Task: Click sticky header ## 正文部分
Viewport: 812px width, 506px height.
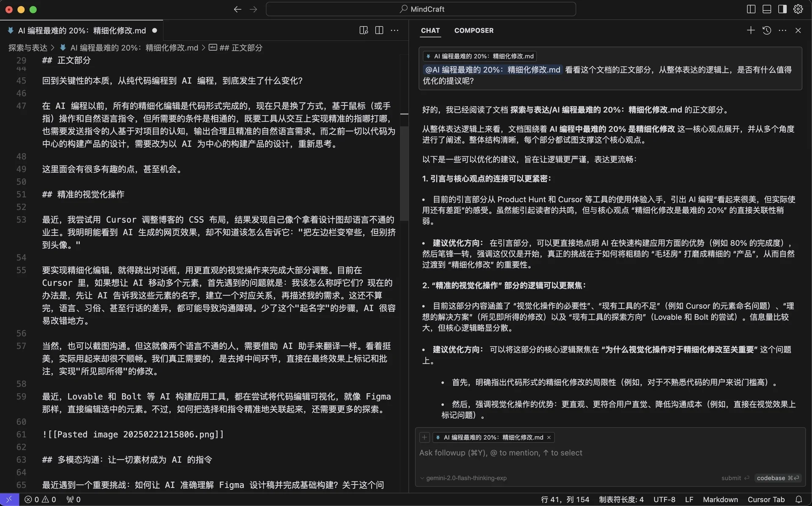Action: [x=66, y=60]
